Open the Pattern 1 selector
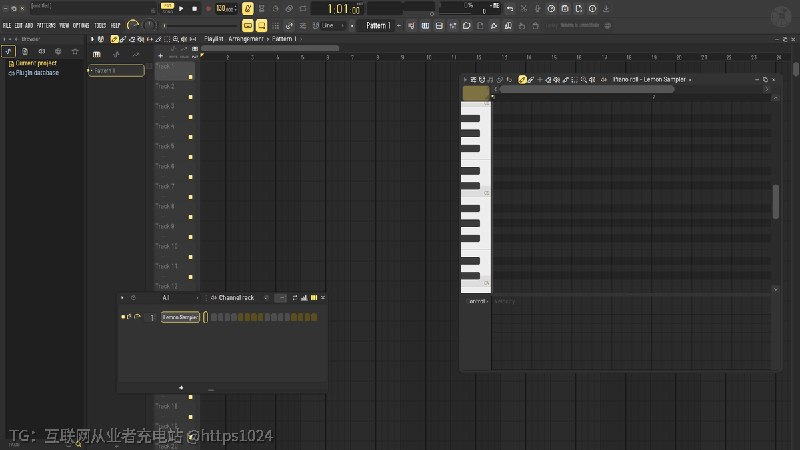The height and width of the screenshot is (450, 800). point(378,26)
